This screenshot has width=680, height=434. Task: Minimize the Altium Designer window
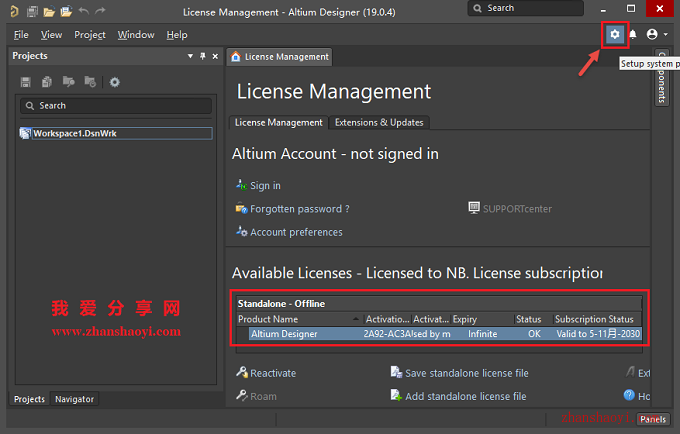coord(603,9)
